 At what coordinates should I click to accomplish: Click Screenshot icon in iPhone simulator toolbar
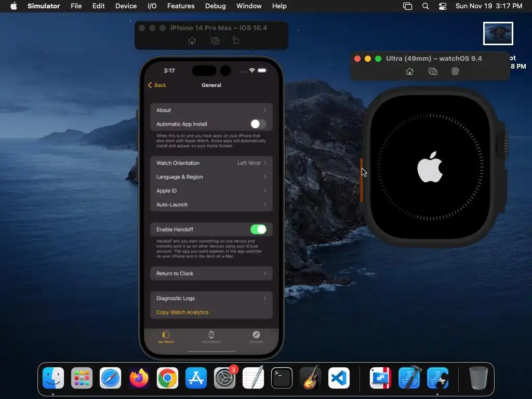tap(215, 41)
